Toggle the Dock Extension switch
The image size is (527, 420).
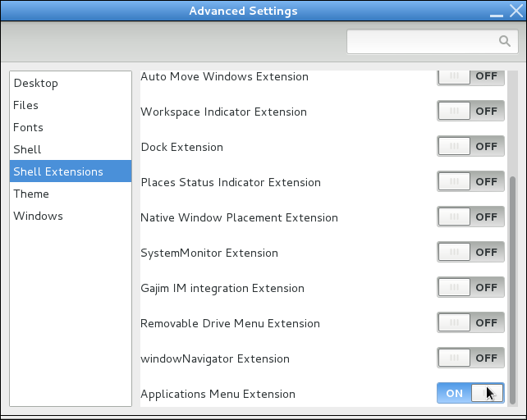coord(470,146)
